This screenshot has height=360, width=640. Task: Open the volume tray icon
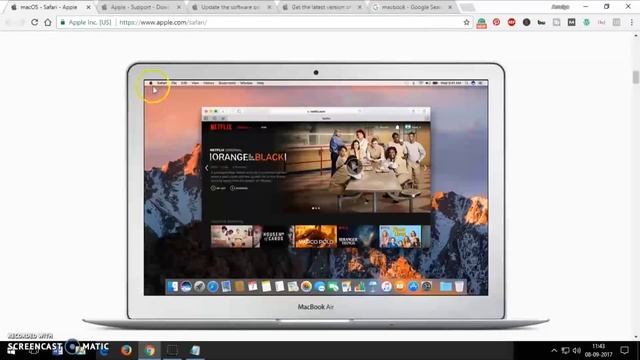pyautogui.click(x=576, y=350)
